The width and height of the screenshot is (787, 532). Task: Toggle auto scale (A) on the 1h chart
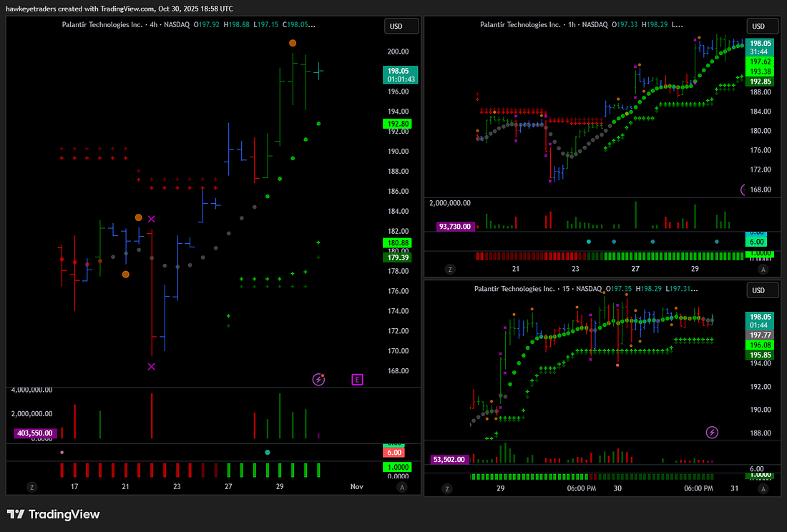coord(763,270)
